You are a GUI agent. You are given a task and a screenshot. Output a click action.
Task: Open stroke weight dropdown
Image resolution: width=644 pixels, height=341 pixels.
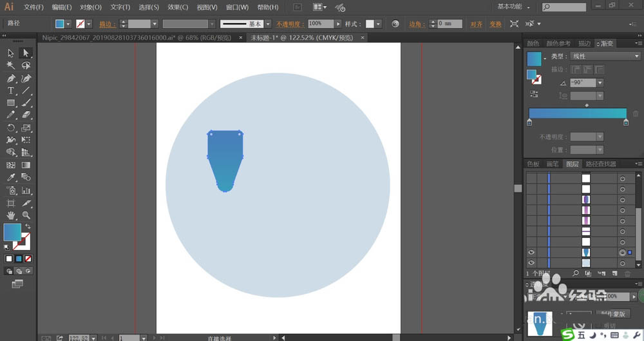(x=155, y=24)
